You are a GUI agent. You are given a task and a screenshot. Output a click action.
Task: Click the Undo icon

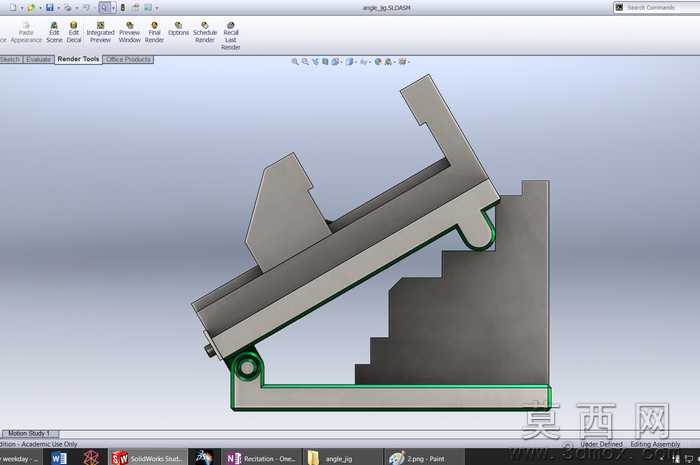click(86, 8)
